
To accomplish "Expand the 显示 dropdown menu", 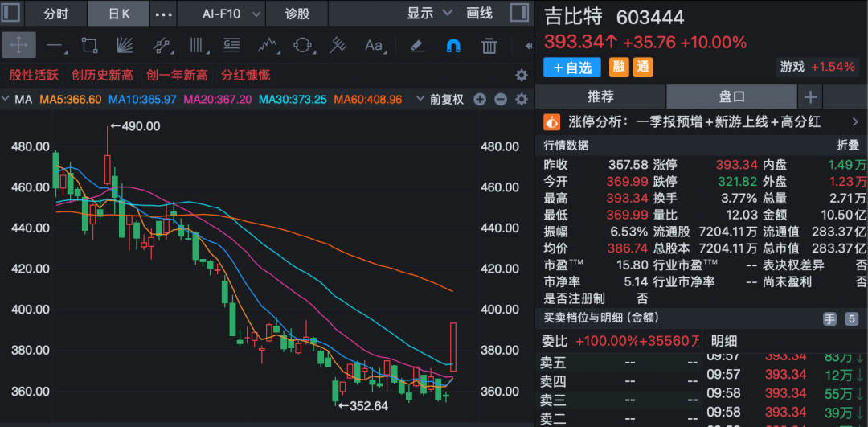I will tap(429, 14).
